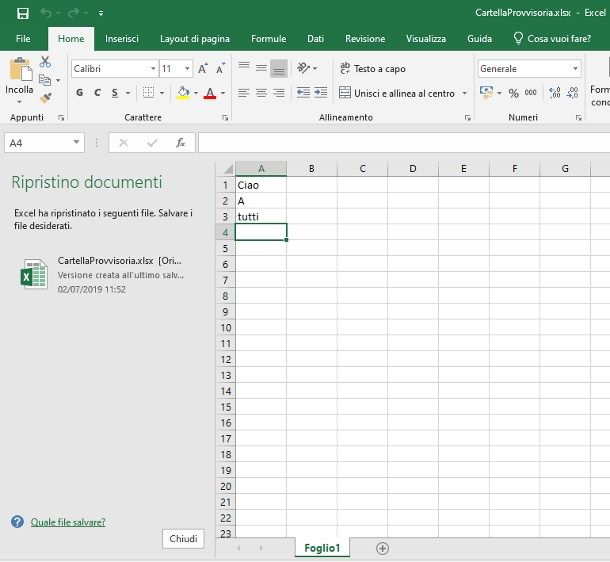Click the Insert Function fx icon
Viewport: 610px width, 562px height.
[181, 143]
